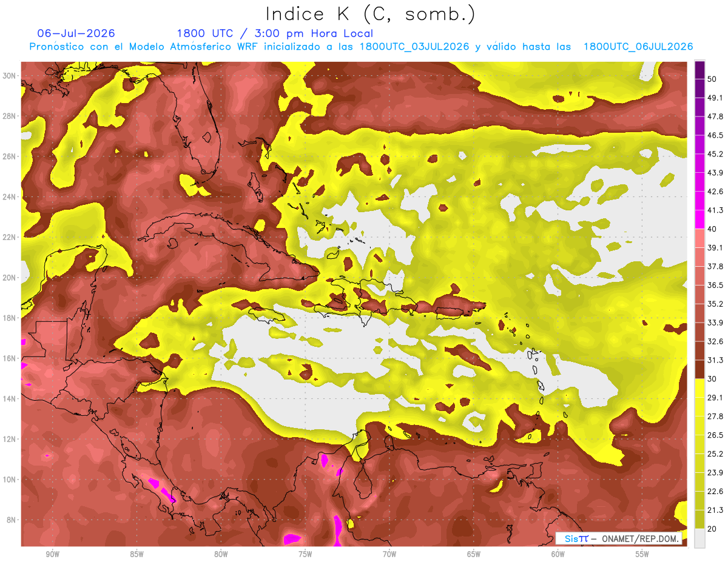Select the gray swatch below the 20 label
The height and width of the screenshot is (562, 728).
coord(699,538)
